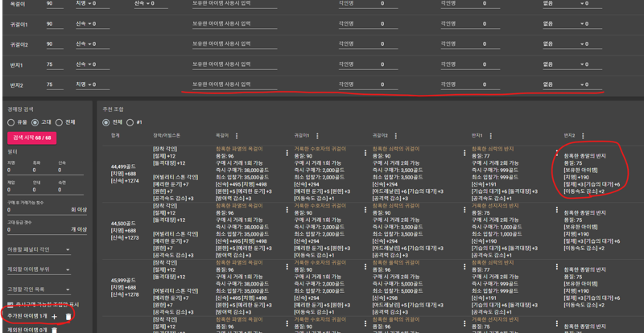
Task: Click the 구매 시 거래가능 횟수 input field
Action: click(47, 210)
